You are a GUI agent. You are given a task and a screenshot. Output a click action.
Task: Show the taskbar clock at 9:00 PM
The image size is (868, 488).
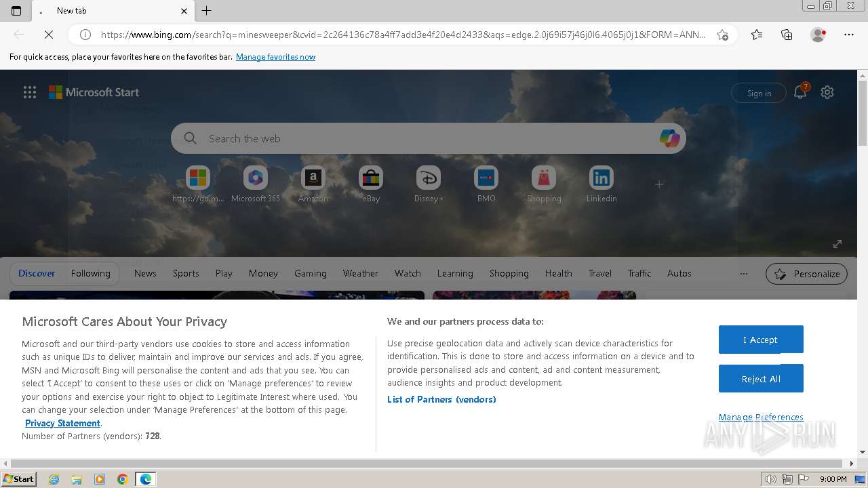[833, 479]
